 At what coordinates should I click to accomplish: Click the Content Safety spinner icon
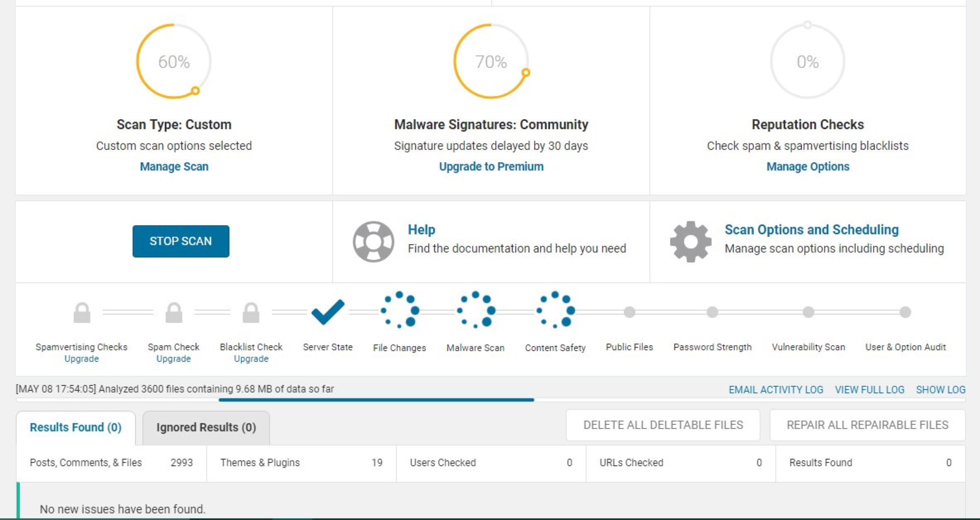[555, 310]
